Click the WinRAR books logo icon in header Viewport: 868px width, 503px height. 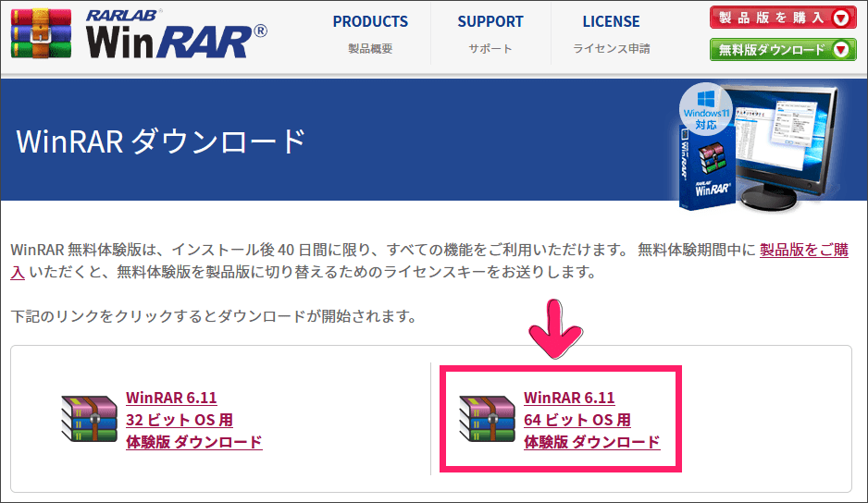coord(41,33)
